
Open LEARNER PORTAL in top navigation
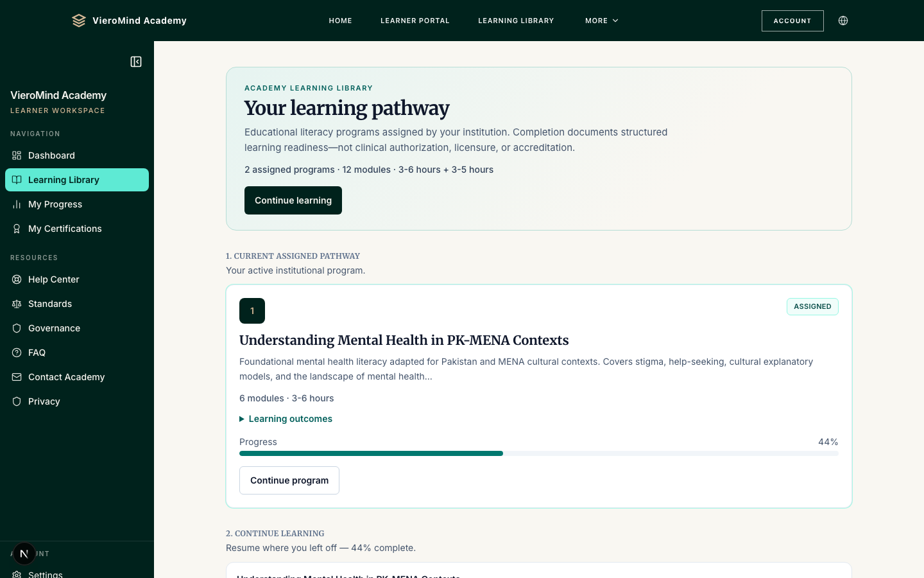pos(415,21)
